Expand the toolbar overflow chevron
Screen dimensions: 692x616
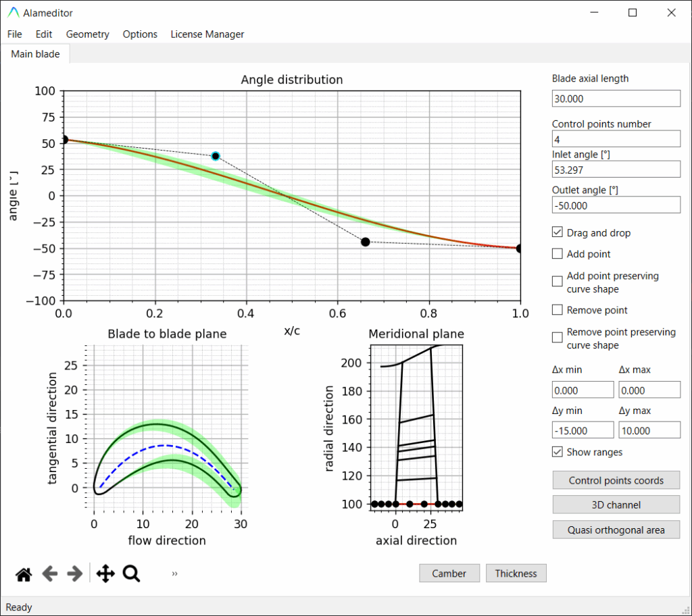[x=174, y=574]
